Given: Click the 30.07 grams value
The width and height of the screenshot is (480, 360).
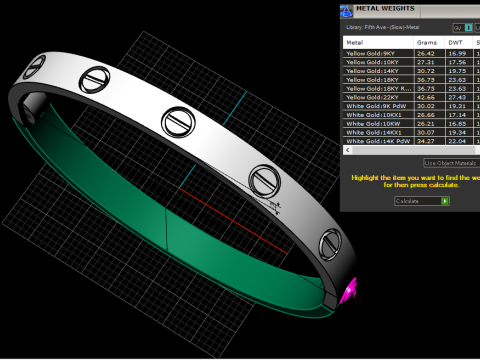Looking at the screenshot, I should pos(426,132).
